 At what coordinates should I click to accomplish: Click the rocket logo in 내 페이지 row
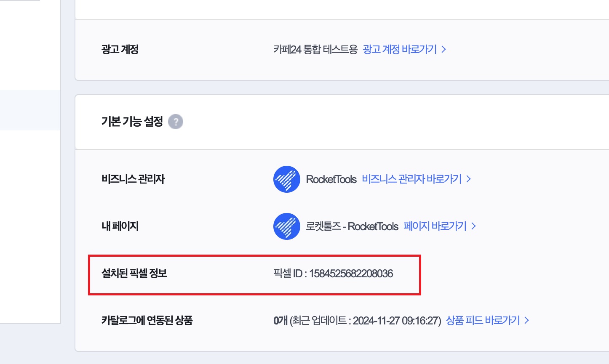287,226
